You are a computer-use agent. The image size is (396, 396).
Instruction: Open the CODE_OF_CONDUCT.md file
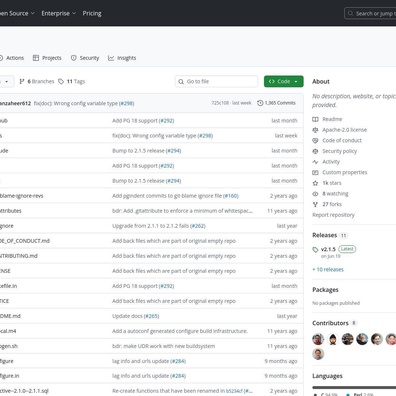(25, 241)
